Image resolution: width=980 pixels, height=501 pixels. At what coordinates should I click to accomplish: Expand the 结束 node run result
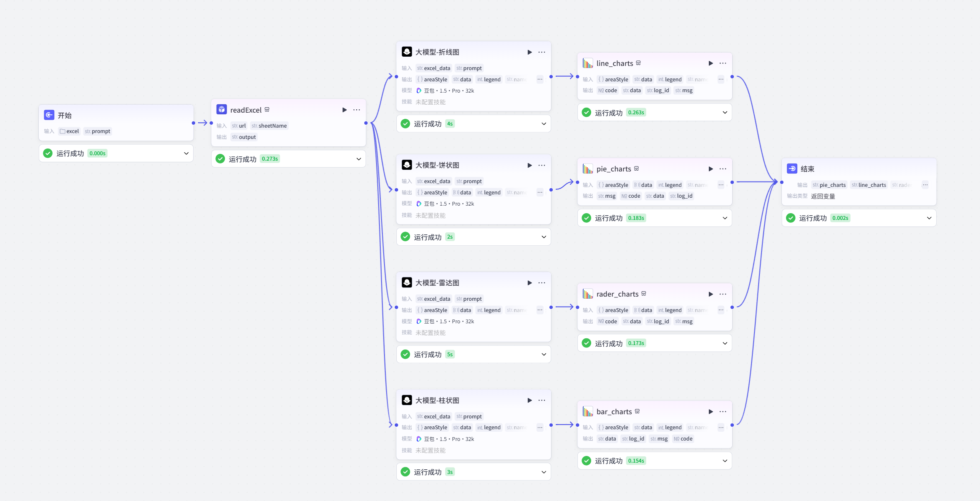929,218
